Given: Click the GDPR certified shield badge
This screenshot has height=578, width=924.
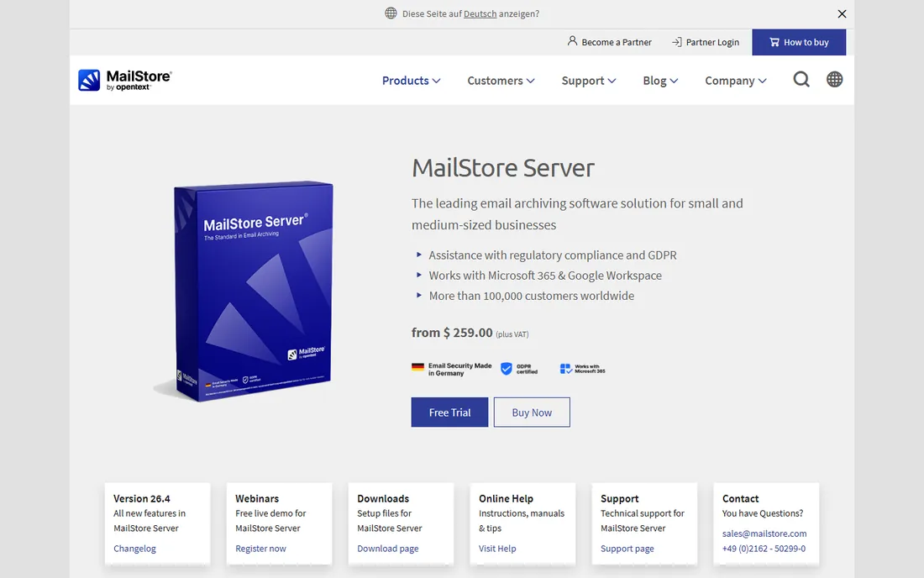Looking at the screenshot, I should tap(519, 369).
